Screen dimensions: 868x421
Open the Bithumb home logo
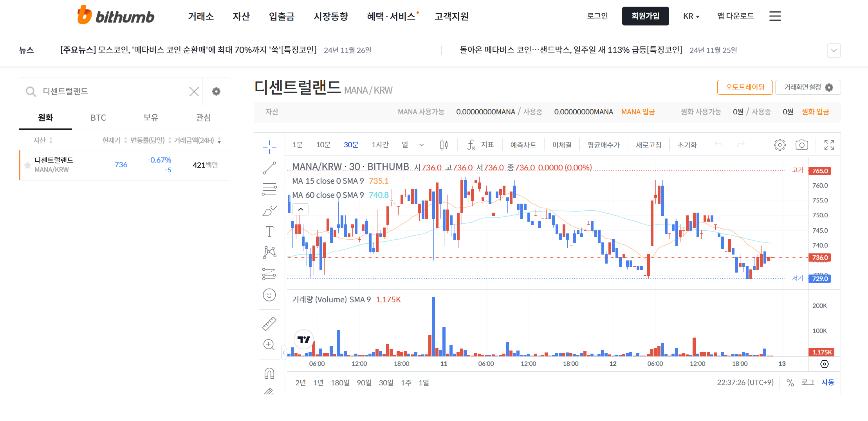click(116, 15)
